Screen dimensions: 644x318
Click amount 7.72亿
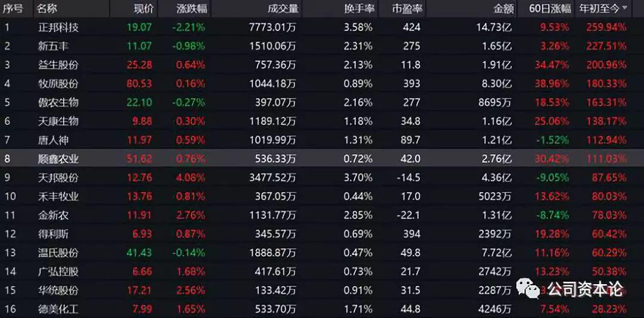[497, 252]
